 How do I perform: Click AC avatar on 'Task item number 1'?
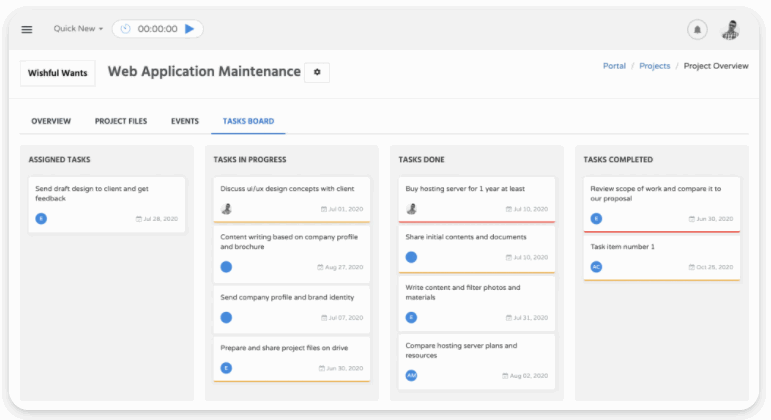pos(596,267)
